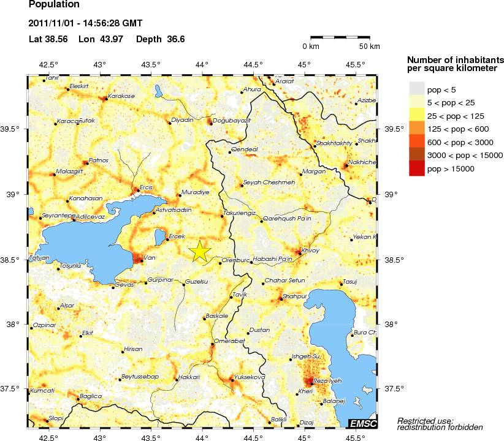The height and width of the screenshot is (441, 504).
Task: Click the 'Population' map title
Action: tap(54, 5)
